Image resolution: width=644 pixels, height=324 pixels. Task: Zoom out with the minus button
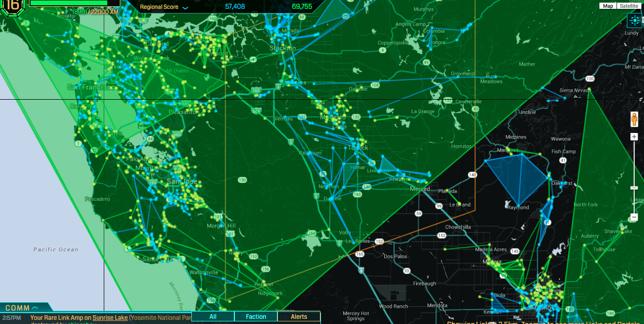tap(634, 217)
